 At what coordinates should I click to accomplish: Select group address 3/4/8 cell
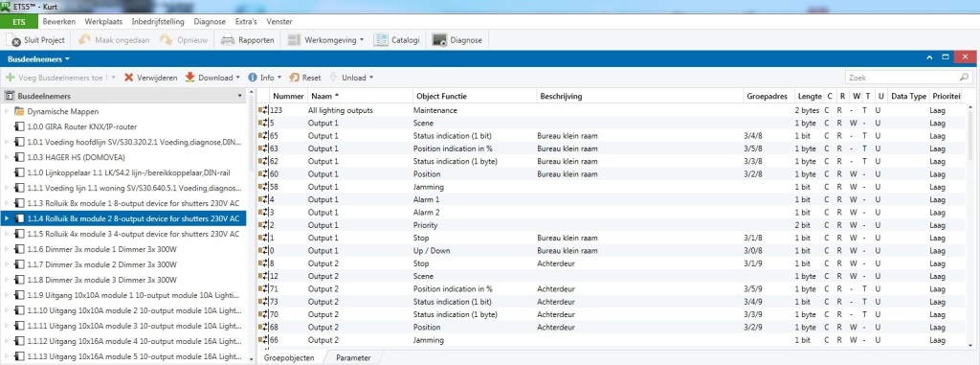(753, 136)
